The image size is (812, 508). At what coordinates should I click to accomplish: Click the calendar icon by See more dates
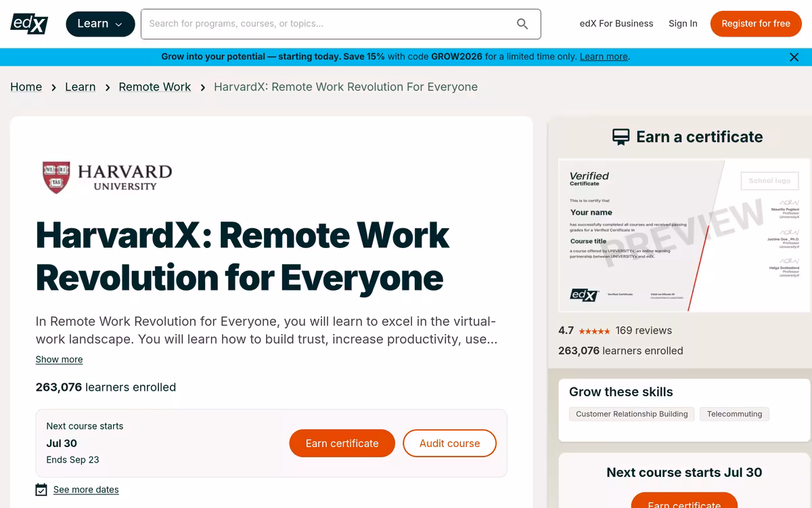pyautogui.click(x=41, y=490)
